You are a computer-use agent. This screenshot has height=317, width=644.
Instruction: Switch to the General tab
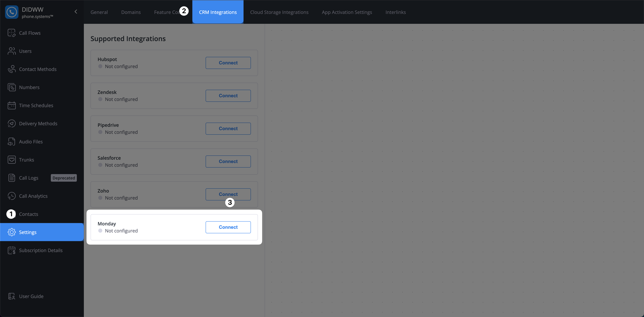tap(99, 12)
